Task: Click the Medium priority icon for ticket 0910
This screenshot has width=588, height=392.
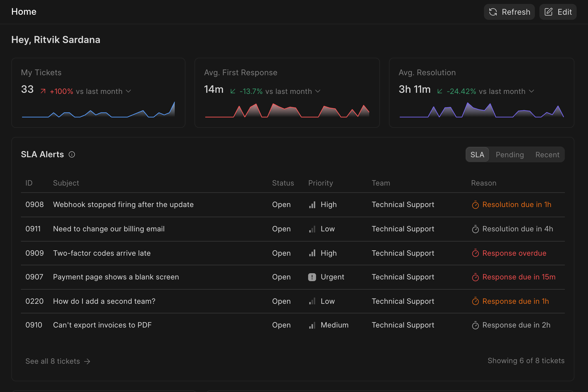Action: (312, 325)
